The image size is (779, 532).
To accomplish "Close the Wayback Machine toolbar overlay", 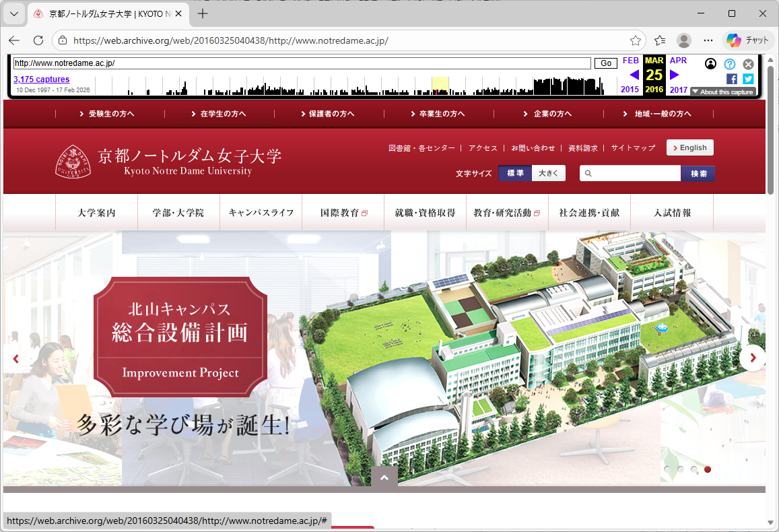I will tap(748, 64).
